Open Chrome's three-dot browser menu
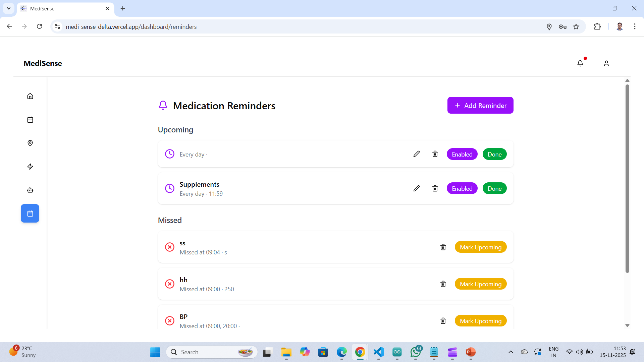The image size is (644, 362). (635, 26)
